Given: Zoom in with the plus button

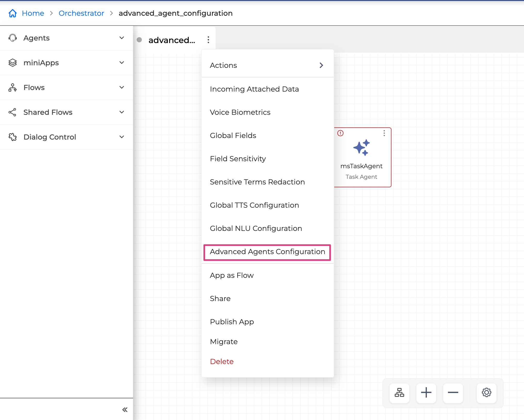Looking at the screenshot, I should (426, 393).
